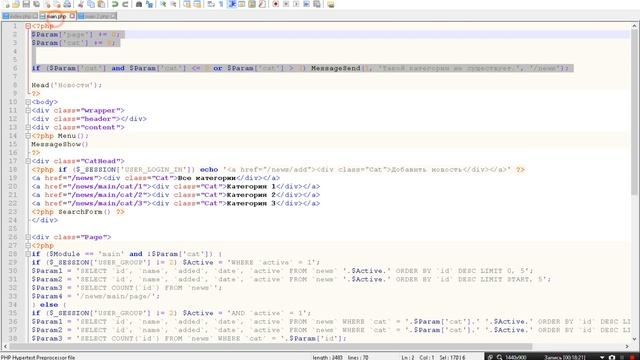The height and width of the screenshot is (360, 640).
Task: Open the Document Map panel icon
Action: [x=252, y=4]
